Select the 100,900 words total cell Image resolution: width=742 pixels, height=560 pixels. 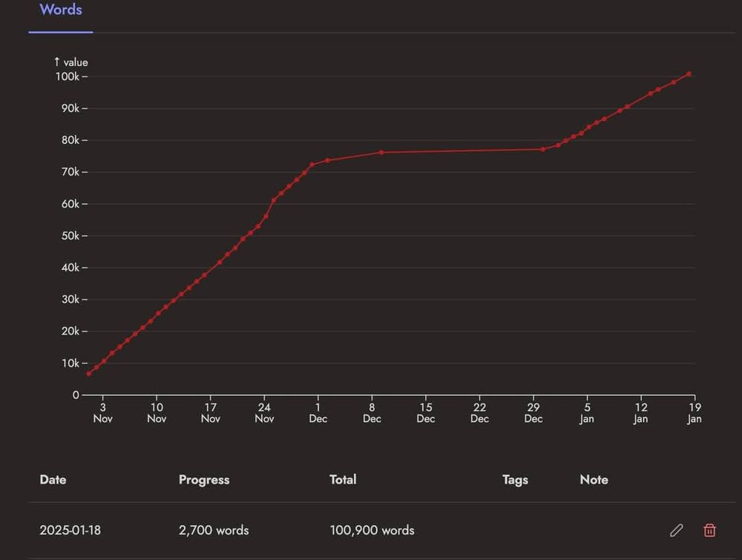372,530
